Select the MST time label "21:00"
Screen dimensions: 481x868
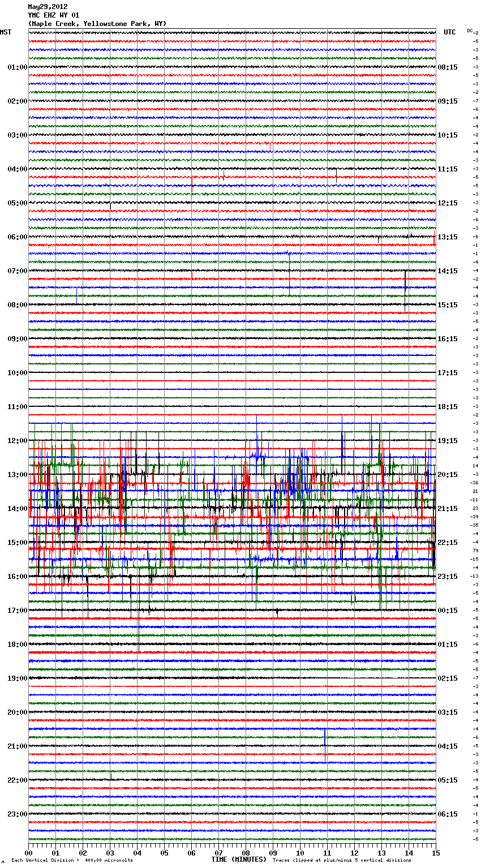click(x=18, y=746)
